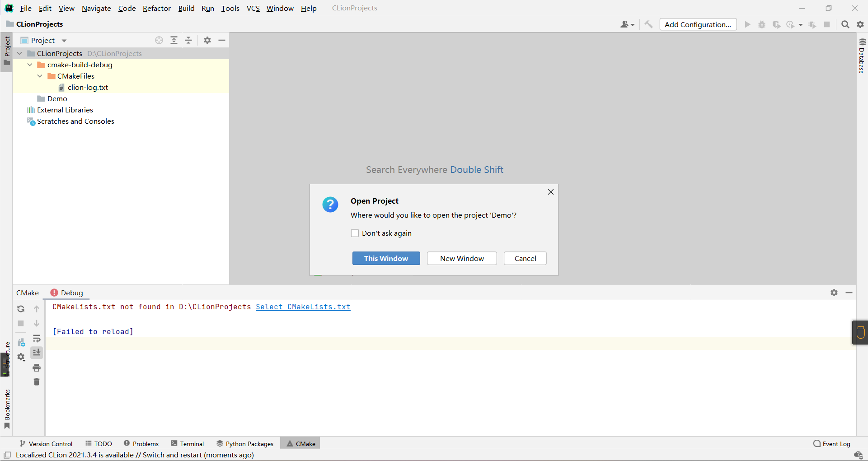Screen dimensions: 868x461
Task: Click the Clear All trash icon
Action: tap(37, 382)
